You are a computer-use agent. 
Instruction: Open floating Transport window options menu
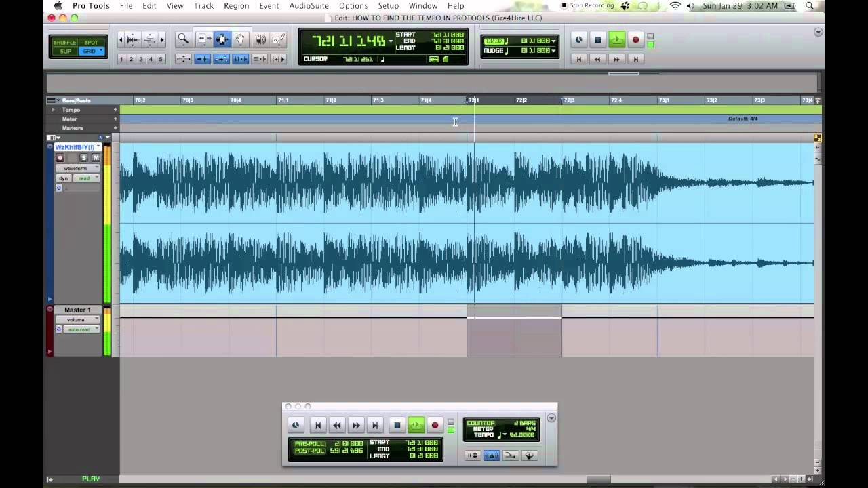point(551,418)
